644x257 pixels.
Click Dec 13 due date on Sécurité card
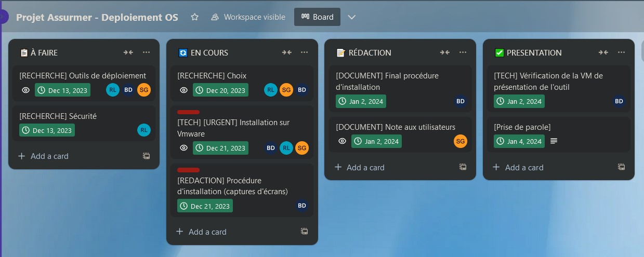(x=47, y=130)
